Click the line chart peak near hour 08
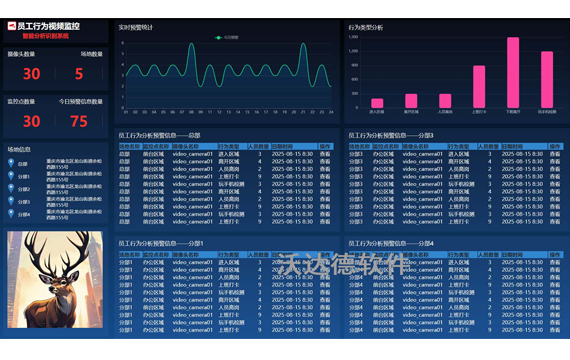This screenshot has width=570, height=360. pyautogui.click(x=191, y=44)
